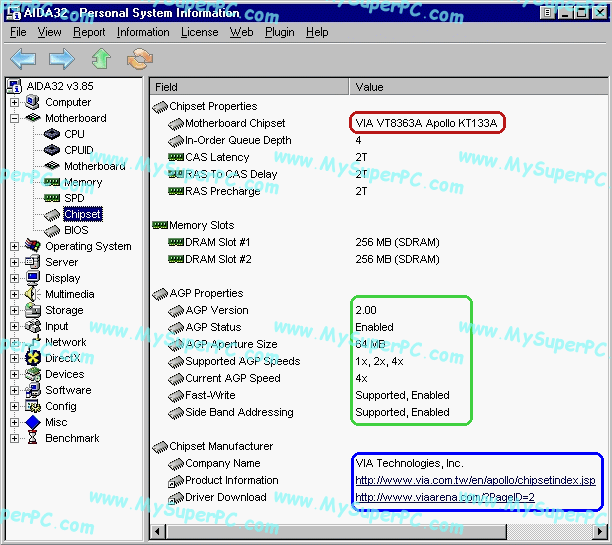The image size is (612, 545).
Task: Collapse the Motherboard tree node
Action: pyautogui.click(x=14, y=118)
